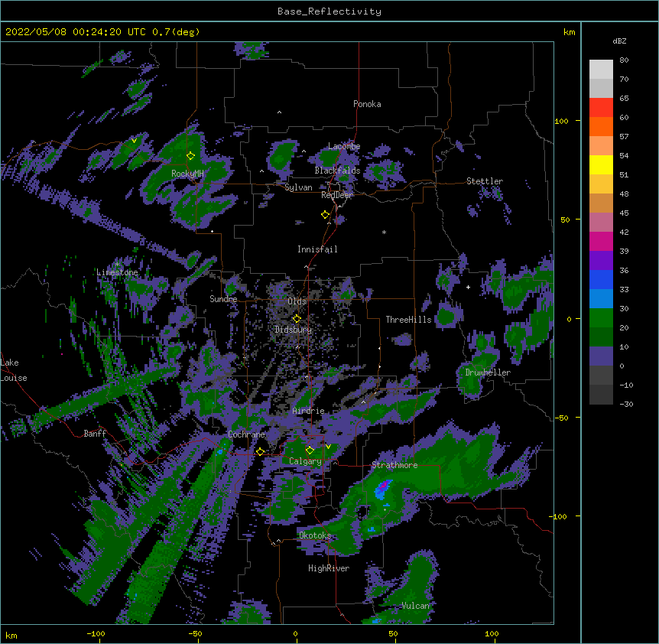The width and height of the screenshot is (659, 644).
Task: Select the yellow diamond marker below Olds
Action: (x=297, y=319)
